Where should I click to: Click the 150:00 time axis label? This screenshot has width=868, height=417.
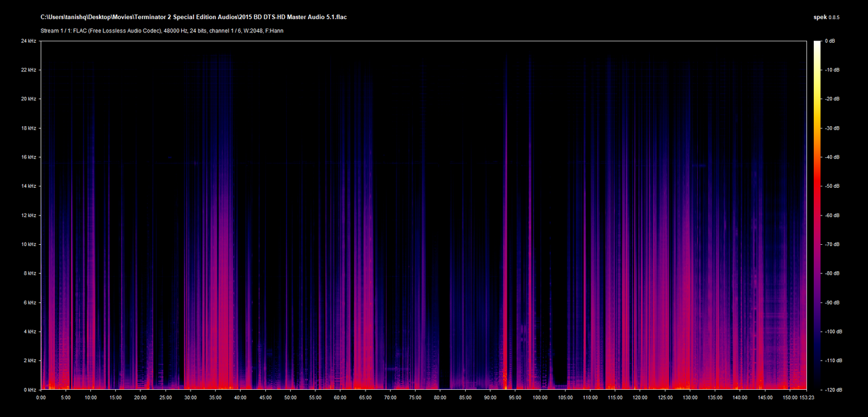tap(790, 398)
